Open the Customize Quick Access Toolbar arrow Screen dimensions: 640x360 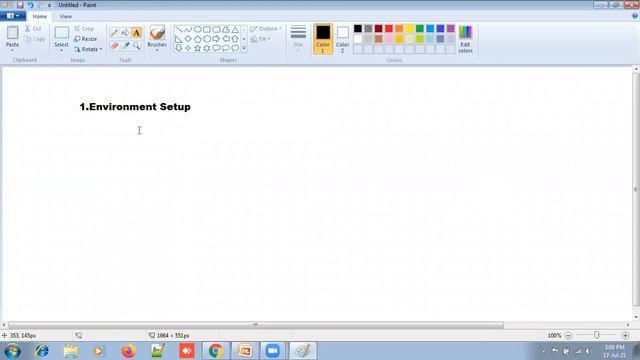point(49,5)
